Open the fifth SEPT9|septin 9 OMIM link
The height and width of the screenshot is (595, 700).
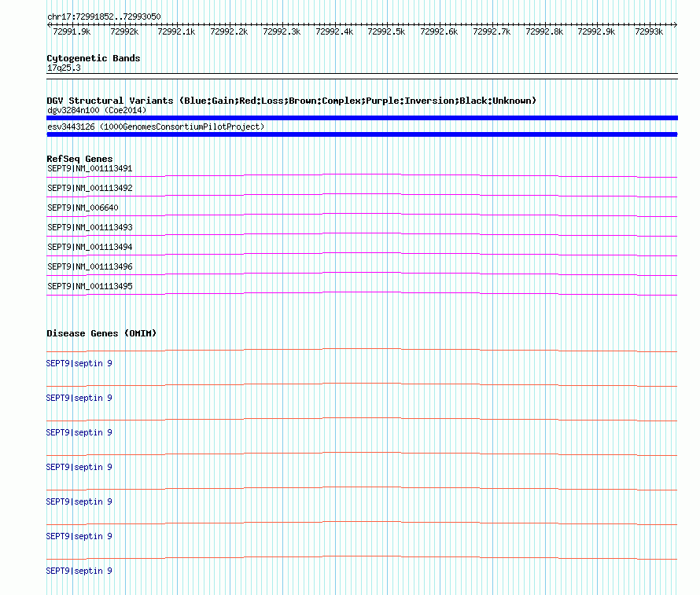(x=79, y=501)
